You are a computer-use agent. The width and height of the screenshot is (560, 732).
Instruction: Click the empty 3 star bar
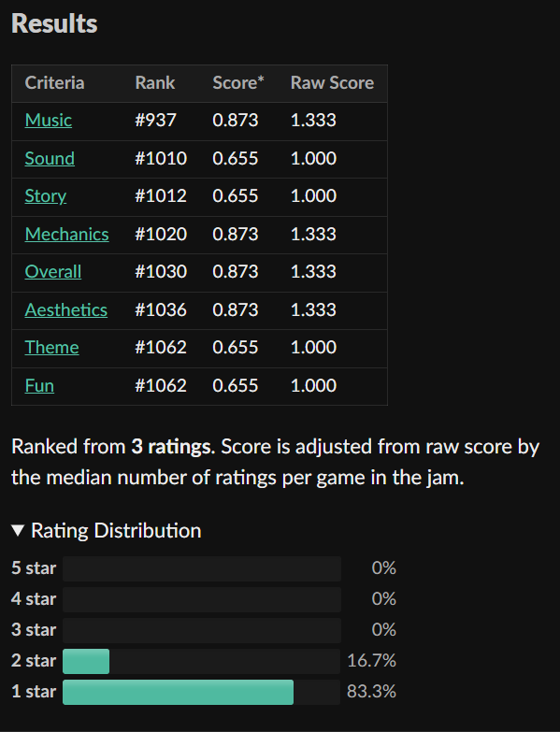[x=202, y=630]
